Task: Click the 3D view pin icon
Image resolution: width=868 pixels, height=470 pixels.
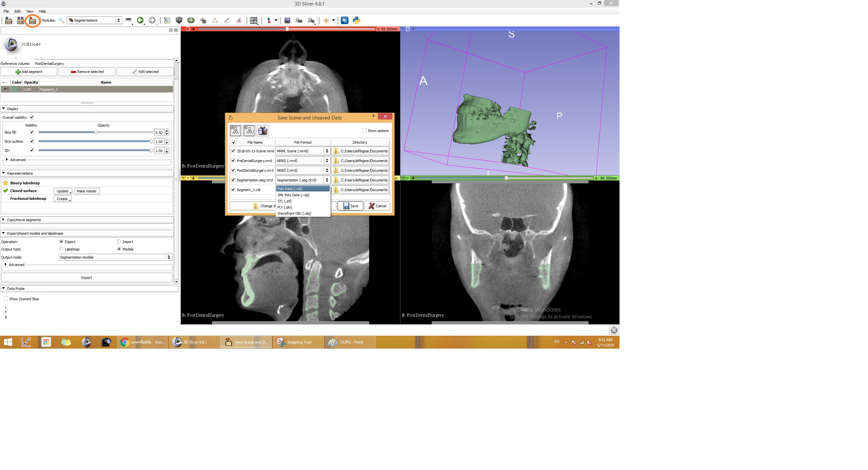Action: pyautogui.click(x=403, y=29)
